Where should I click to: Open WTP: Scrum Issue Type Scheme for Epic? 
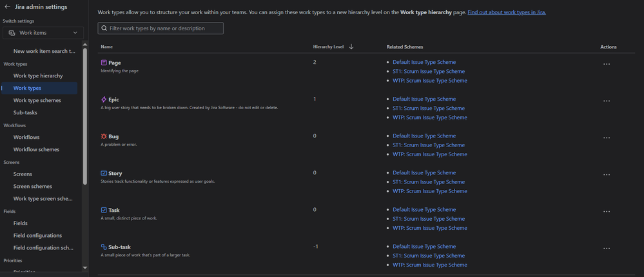coord(429,118)
